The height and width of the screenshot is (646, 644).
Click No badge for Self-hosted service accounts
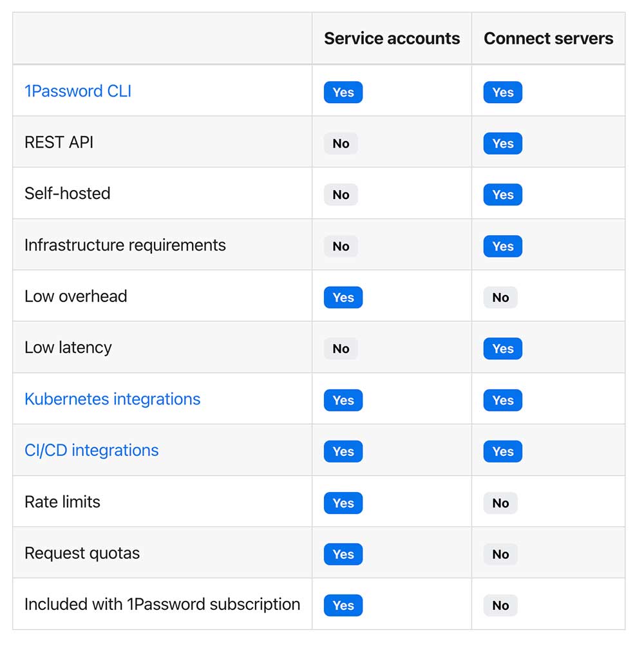(341, 195)
